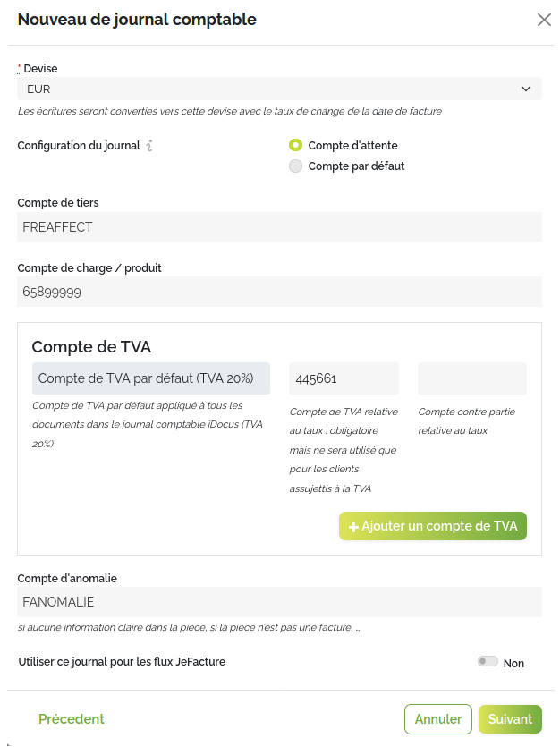Click the Compte d'anomalie field FANOMALIE
This screenshot has width=560, height=747.
click(279, 602)
